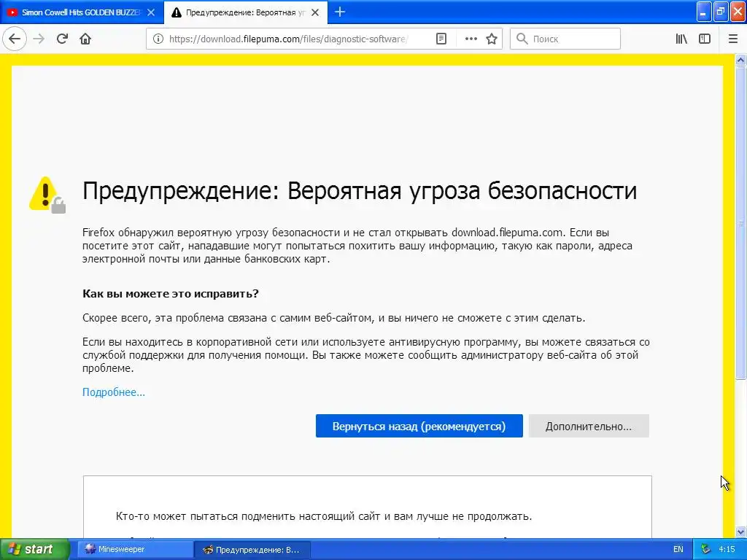Open page actions three-dot menu

pyautogui.click(x=471, y=39)
